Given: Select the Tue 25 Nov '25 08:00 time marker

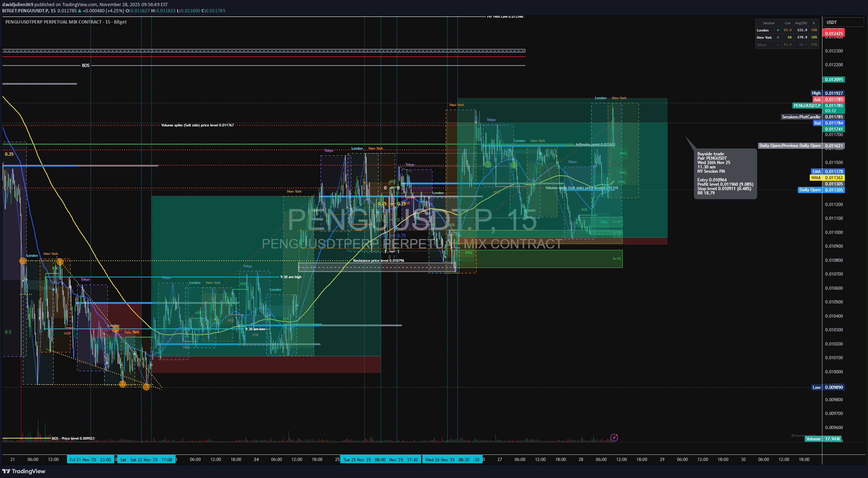Looking at the screenshot, I should [x=364, y=460].
